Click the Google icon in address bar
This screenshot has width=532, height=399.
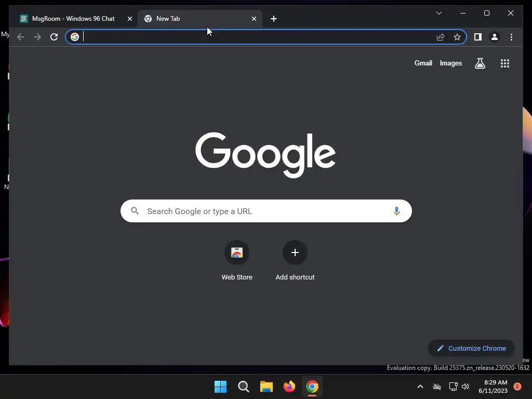[75, 37]
